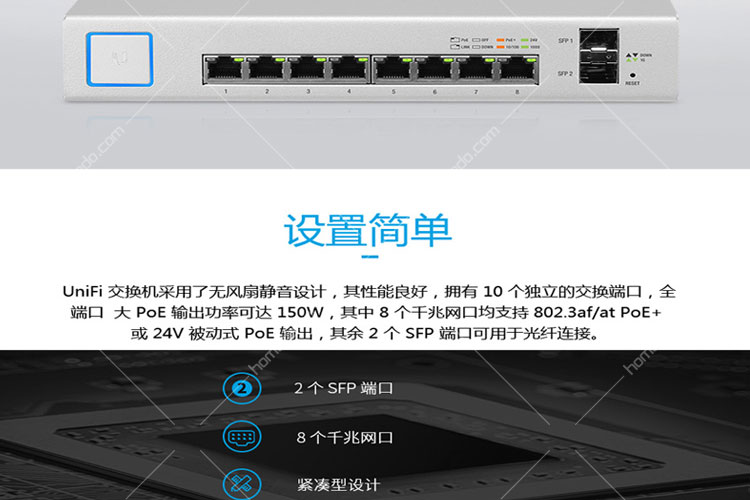Click the UniFi switch description paragraph
Screen dimensions: 750x500
[x=368, y=312]
